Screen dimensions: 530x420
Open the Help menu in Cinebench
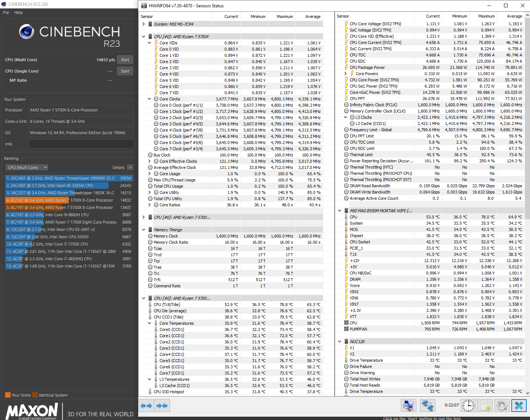[x=18, y=12]
